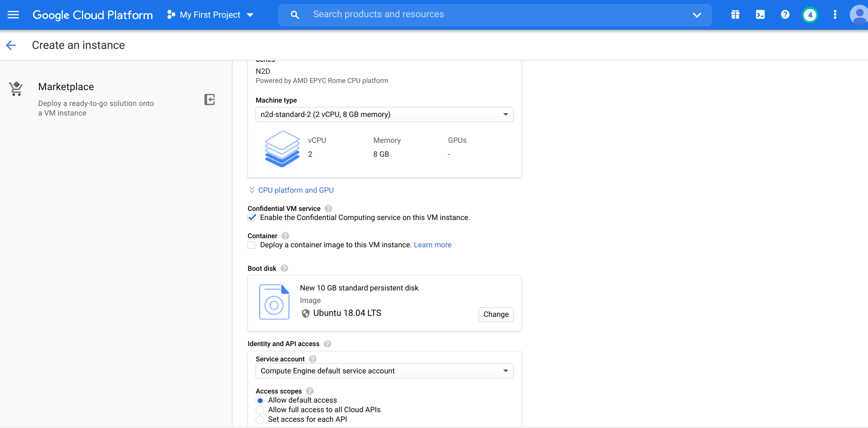The image size is (868, 428).
Task: Open the Machine type dropdown
Action: pos(384,115)
